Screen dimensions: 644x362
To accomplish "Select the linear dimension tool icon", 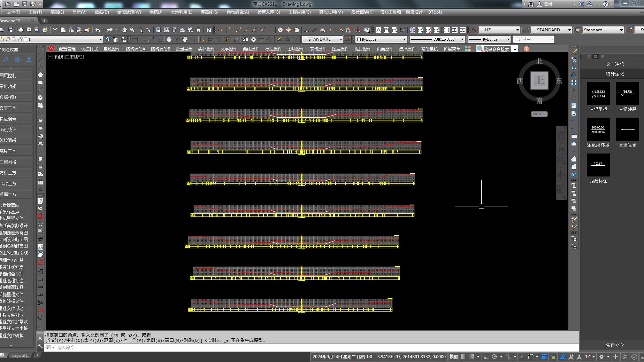I will [x=135, y=39].
